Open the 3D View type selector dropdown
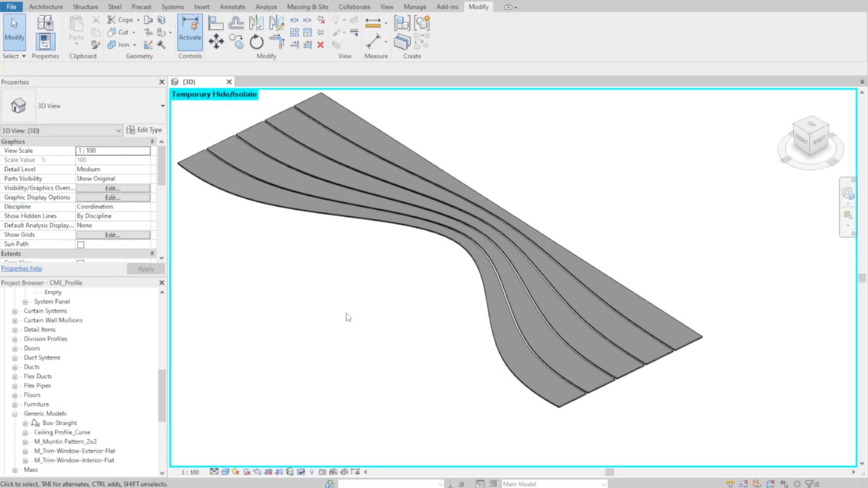868x488 pixels. pos(162,106)
